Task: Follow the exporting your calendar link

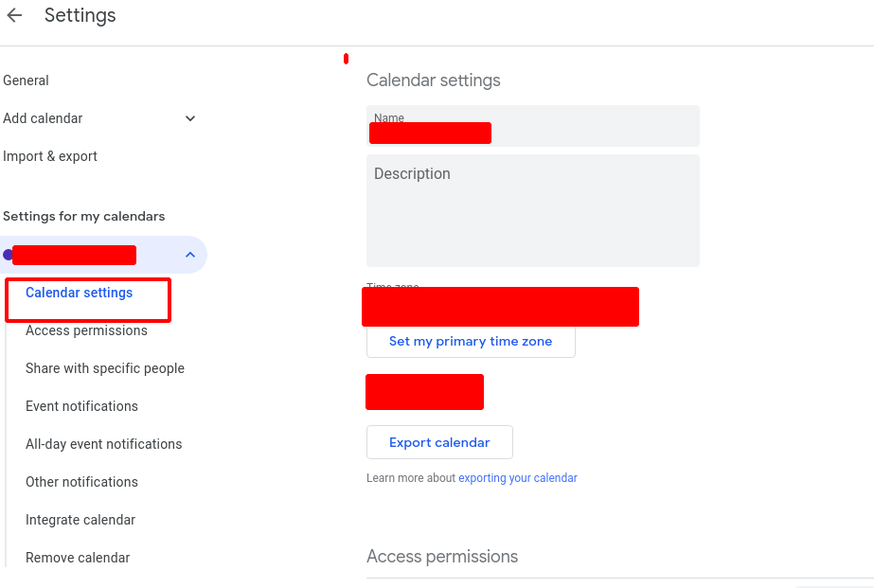Action: pos(517,478)
